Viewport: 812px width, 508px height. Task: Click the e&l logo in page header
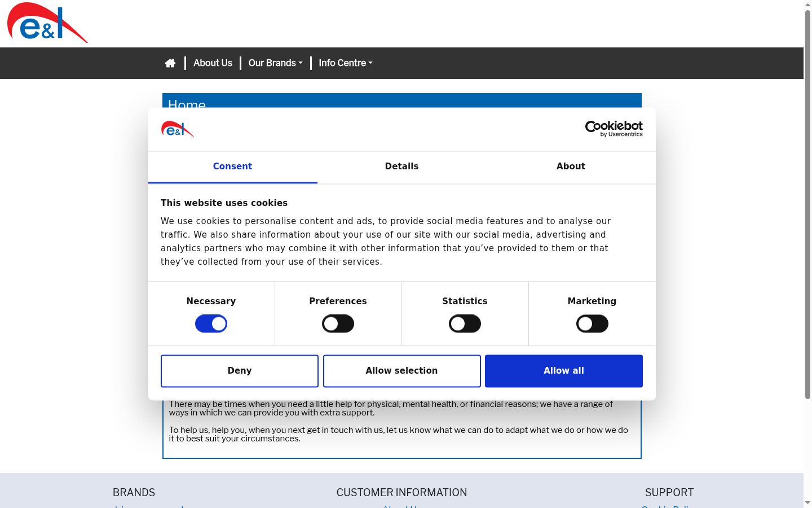pos(47,23)
